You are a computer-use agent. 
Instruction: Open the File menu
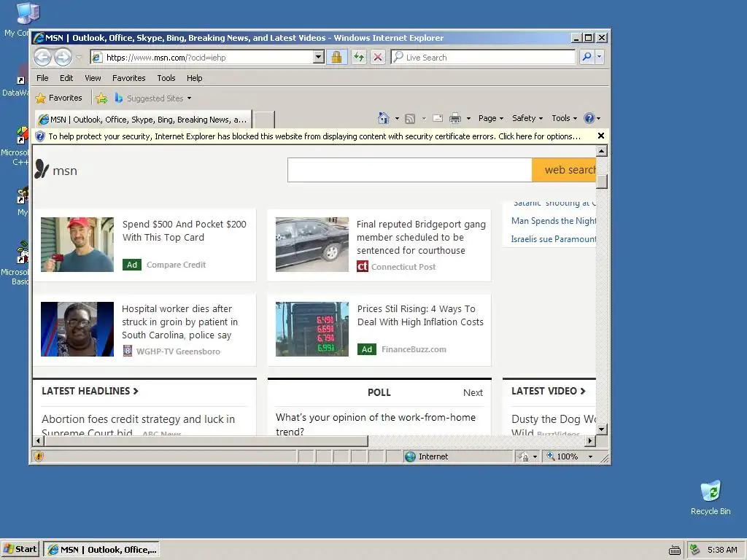click(x=42, y=78)
